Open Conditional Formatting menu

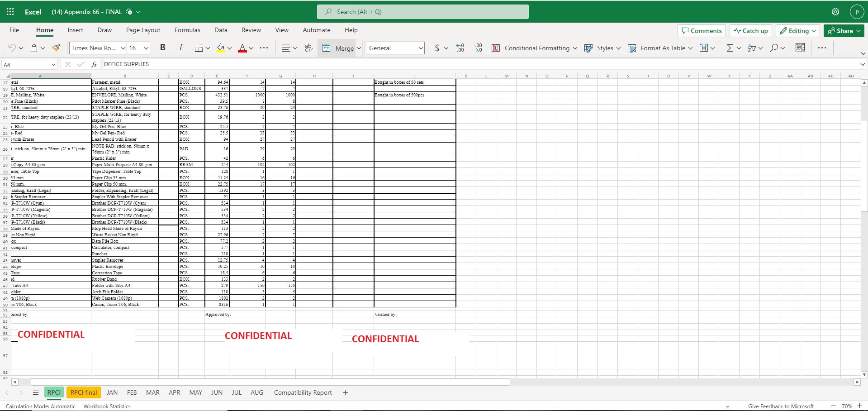[x=534, y=48]
